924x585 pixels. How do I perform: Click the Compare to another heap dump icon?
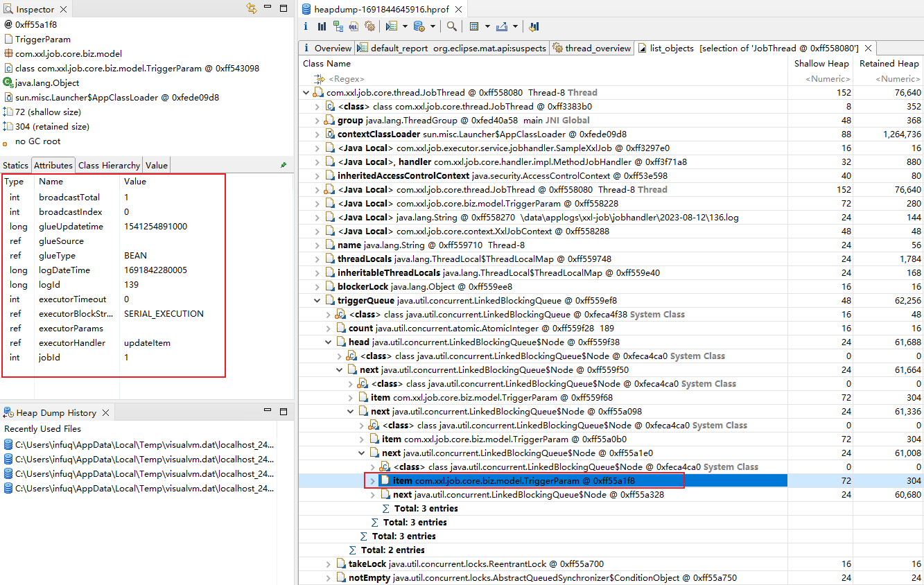point(534,26)
